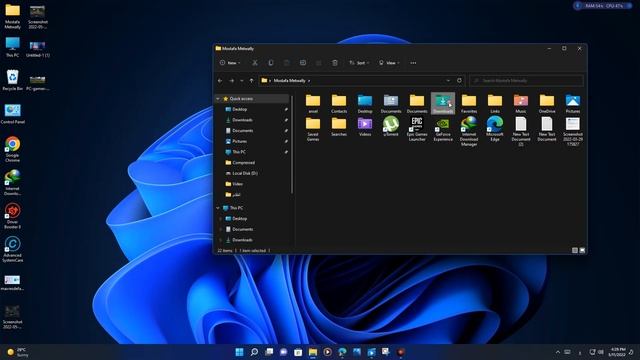
Task: Collapse the This PC tree node expander
Action: tap(218, 208)
